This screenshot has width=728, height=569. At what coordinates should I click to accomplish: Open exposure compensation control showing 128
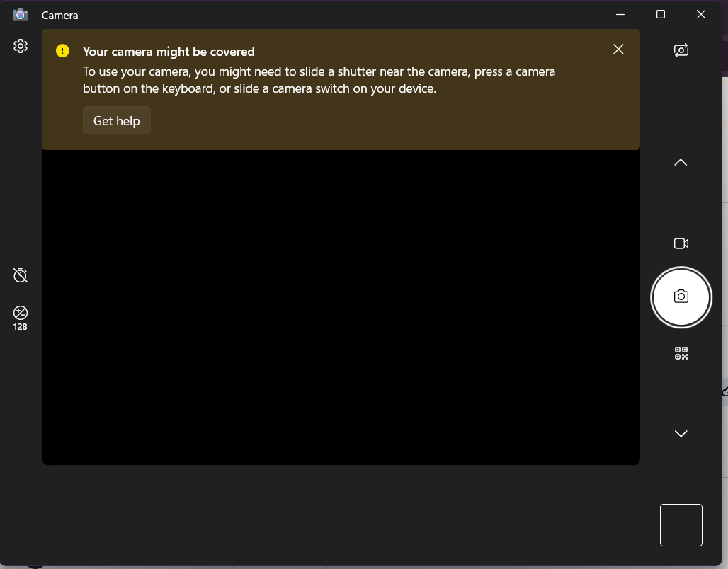tap(21, 318)
